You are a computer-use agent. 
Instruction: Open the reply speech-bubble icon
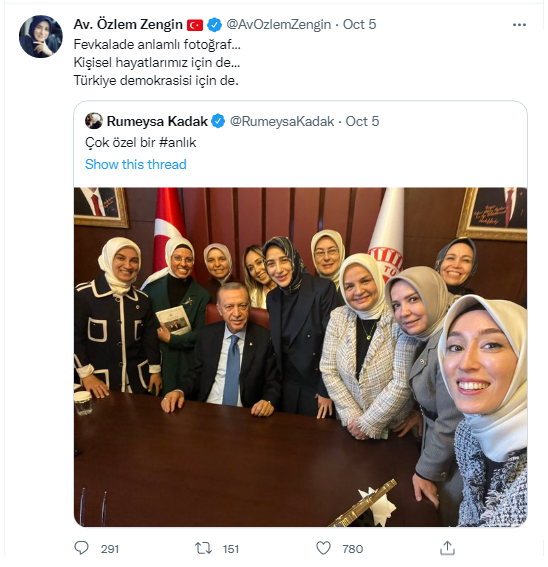[81, 548]
